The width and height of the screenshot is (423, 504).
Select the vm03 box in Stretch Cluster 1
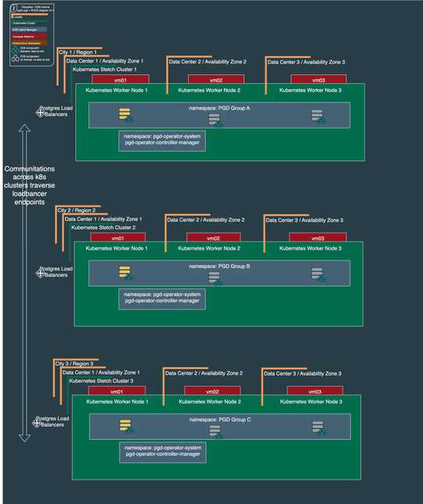tap(319, 79)
